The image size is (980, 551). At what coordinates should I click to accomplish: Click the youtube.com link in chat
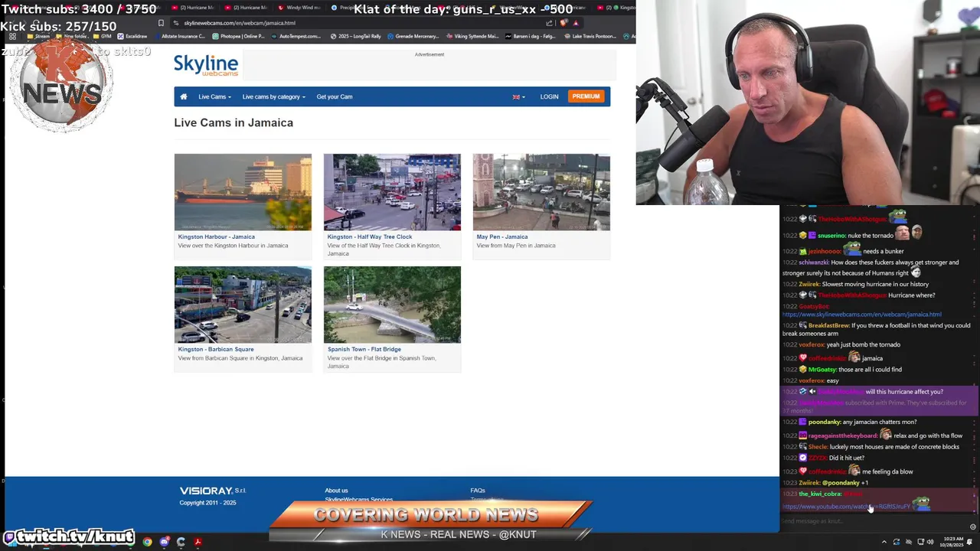pyautogui.click(x=846, y=507)
